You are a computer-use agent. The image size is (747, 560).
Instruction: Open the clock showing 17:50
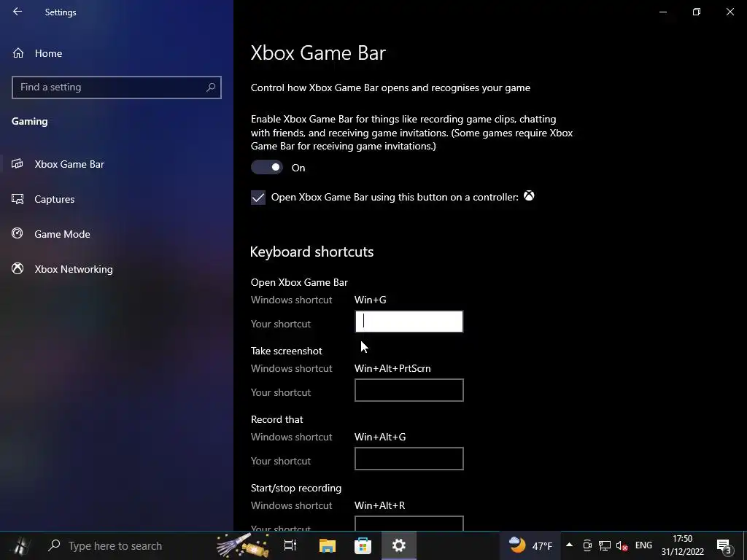682,545
